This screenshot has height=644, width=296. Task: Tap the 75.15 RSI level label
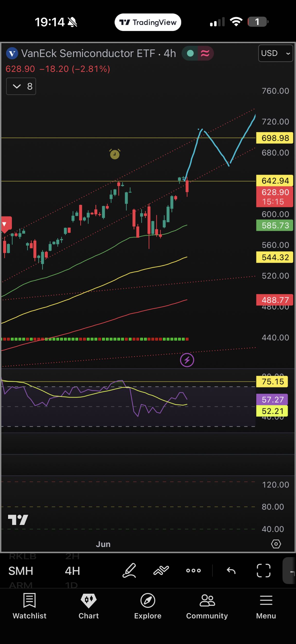[x=272, y=382]
